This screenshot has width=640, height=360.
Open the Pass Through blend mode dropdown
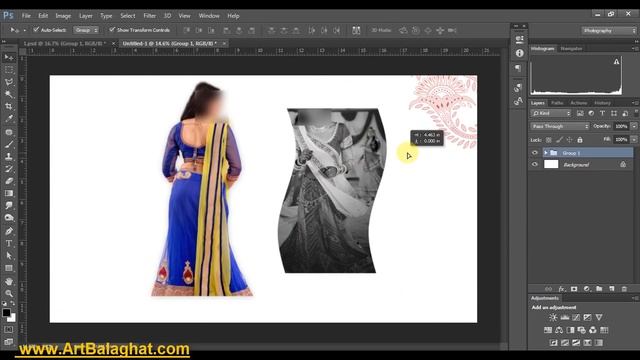coord(560,127)
